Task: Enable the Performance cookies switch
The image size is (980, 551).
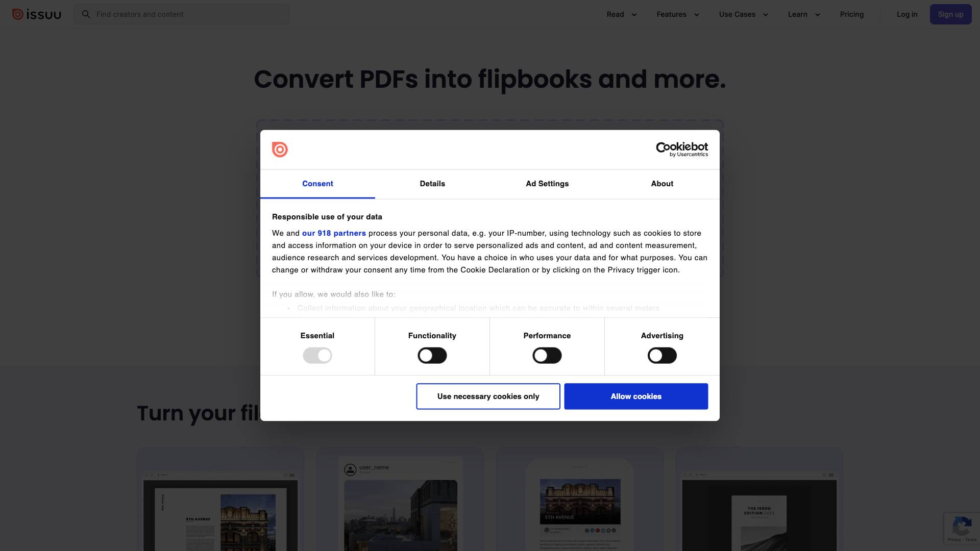Action: [547, 356]
